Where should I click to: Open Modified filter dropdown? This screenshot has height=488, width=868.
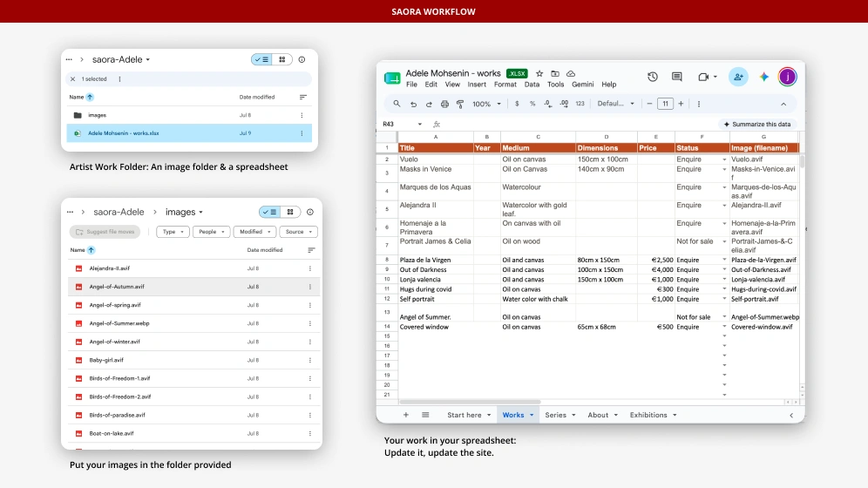pyautogui.click(x=254, y=232)
